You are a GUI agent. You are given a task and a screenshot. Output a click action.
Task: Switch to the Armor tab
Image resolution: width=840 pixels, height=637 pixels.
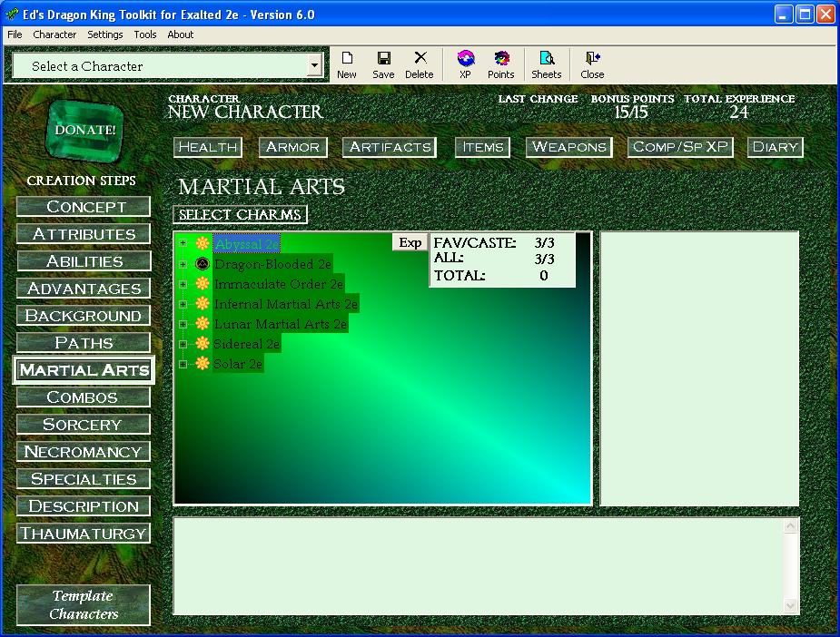293,147
